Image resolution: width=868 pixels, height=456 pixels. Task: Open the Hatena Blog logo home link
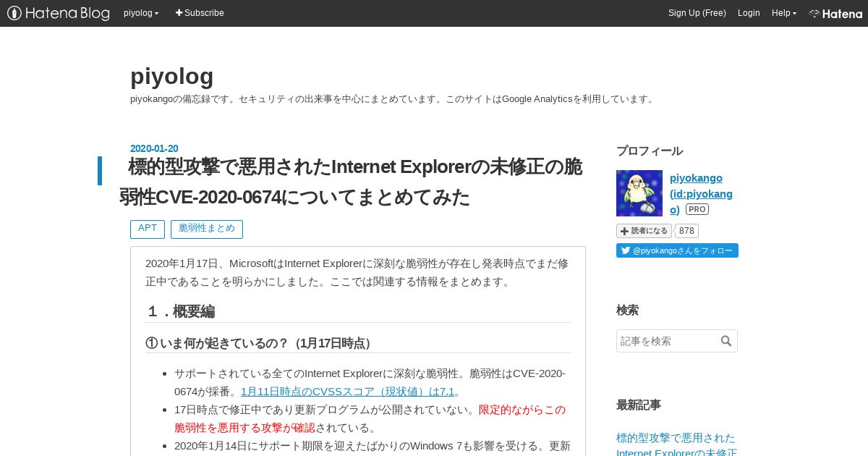pyautogui.click(x=59, y=13)
